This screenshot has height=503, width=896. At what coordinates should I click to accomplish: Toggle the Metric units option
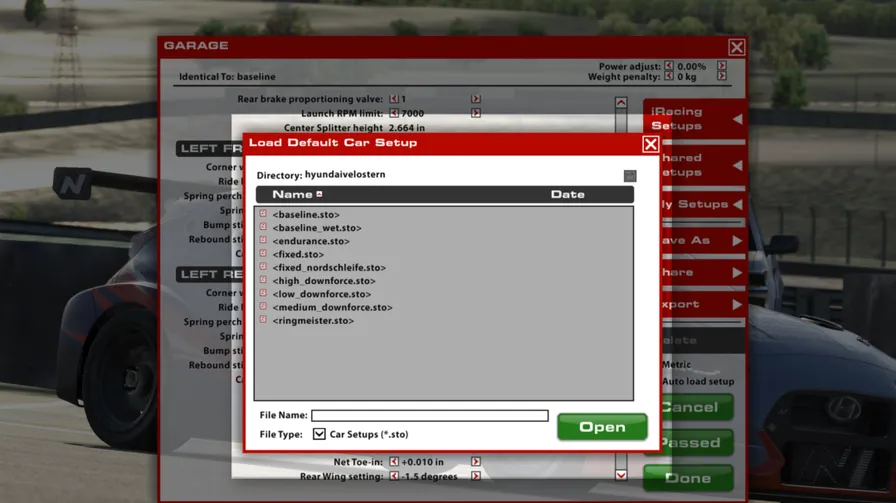tap(677, 364)
